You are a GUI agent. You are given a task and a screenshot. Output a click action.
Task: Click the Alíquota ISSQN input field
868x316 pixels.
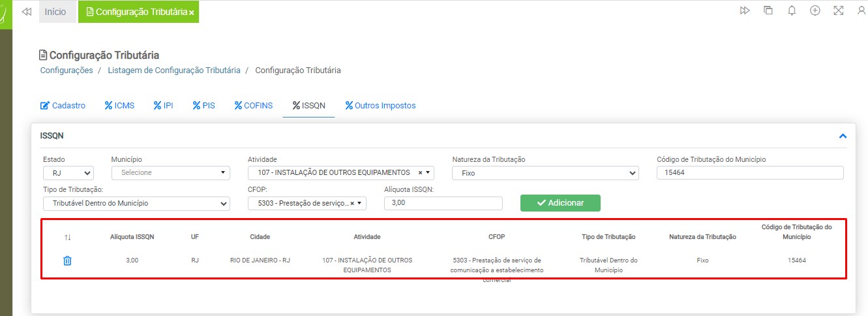(443, 203)
